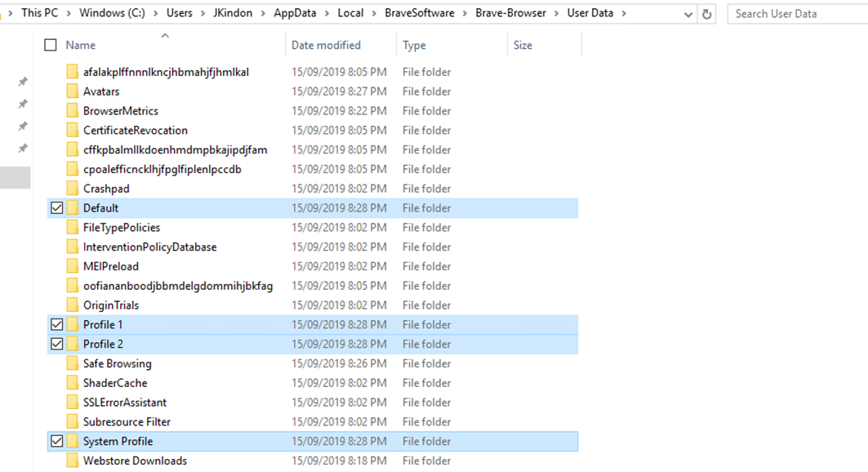Uncheck the Profile 2 folder checkbox

(56, 344)
